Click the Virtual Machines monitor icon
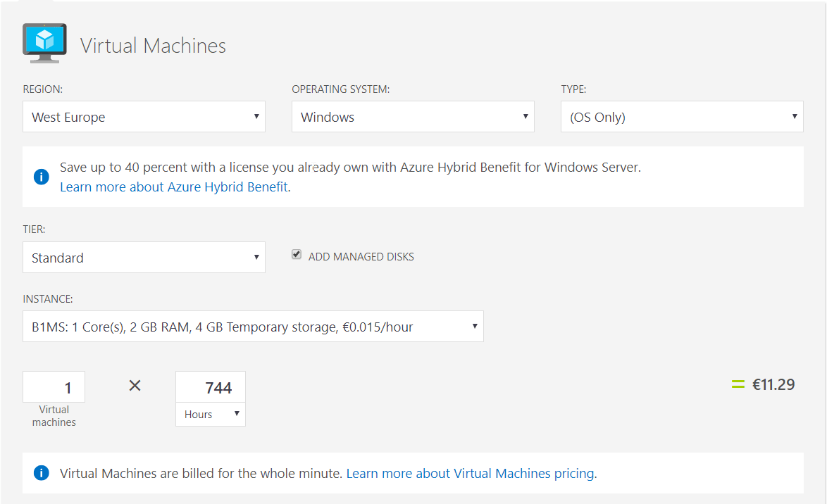 coord(44,42)
